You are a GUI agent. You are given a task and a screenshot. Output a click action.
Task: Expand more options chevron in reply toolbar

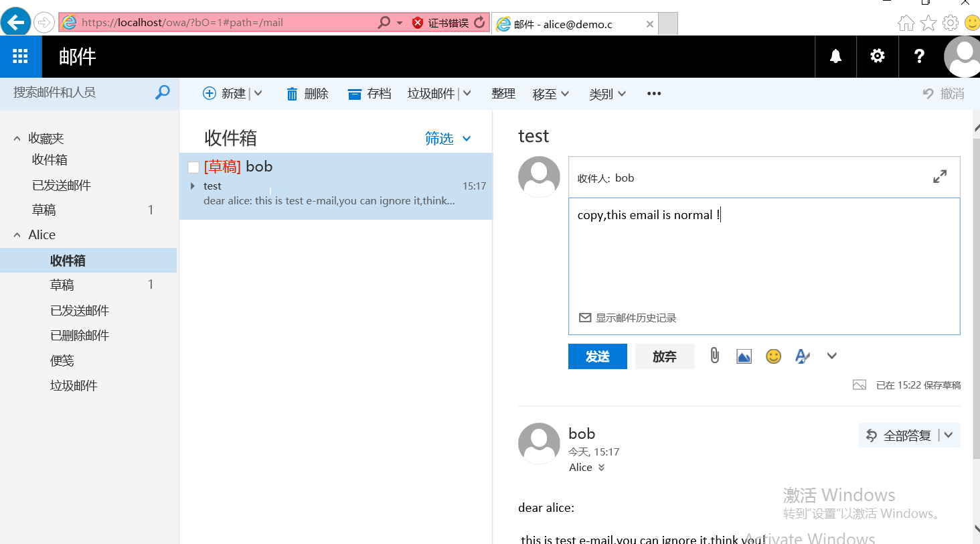pyautogui.click(x=831, y=356)
